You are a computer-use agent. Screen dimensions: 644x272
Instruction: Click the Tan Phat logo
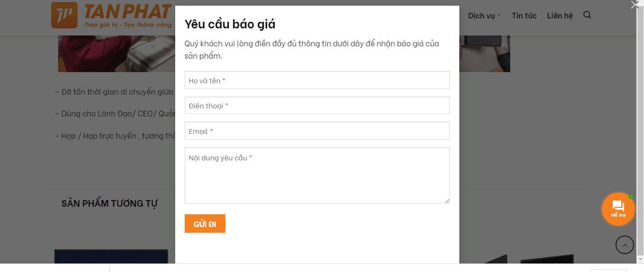pos(112,16)
